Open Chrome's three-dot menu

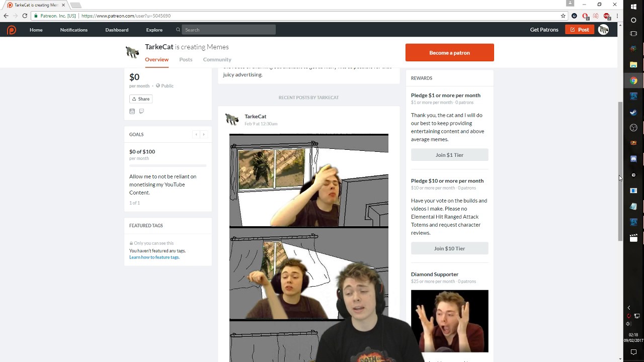click(617, 16)
